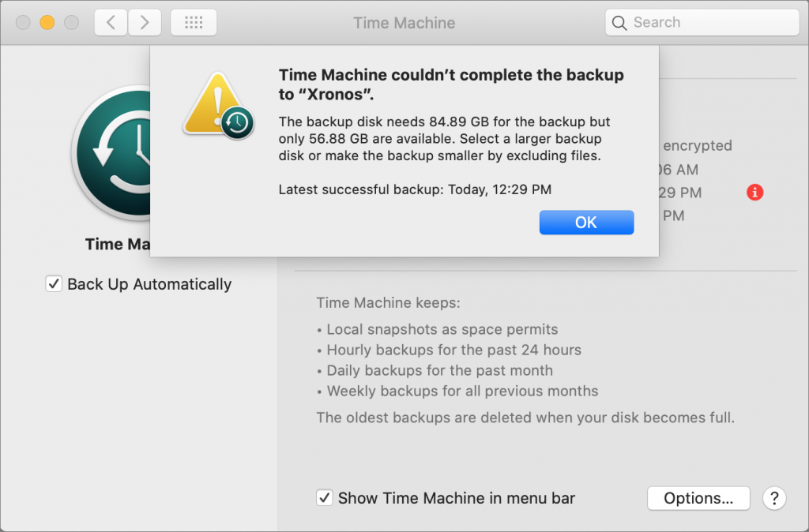Go back with the left arrow button
Viewport: 809px width, 532px height.
(111, 23)
